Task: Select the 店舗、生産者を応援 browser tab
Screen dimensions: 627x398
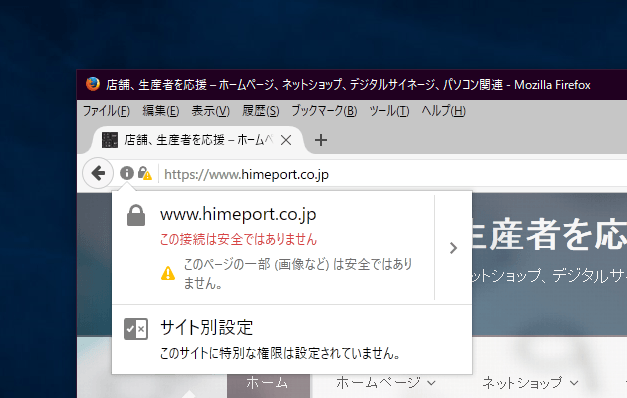Action: tap(198, 140)
